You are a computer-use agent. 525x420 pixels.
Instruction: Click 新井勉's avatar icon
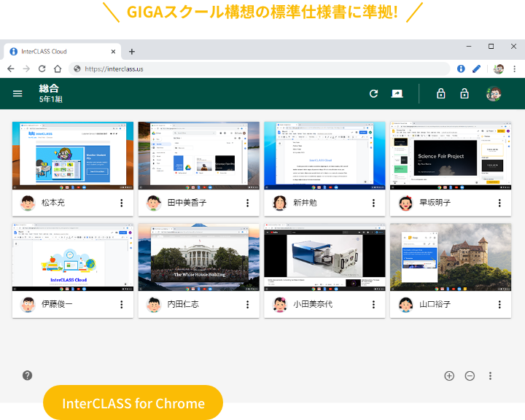coord(279,203)
